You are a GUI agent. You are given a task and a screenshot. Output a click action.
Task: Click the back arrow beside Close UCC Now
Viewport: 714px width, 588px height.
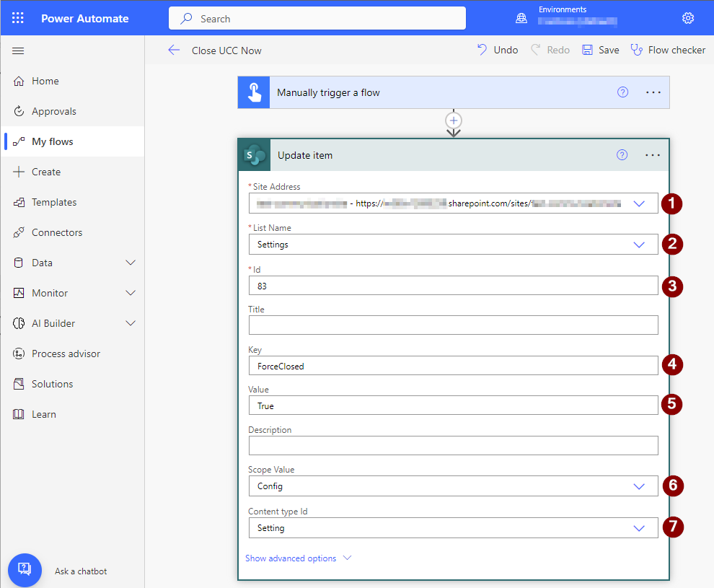(174, 50)
